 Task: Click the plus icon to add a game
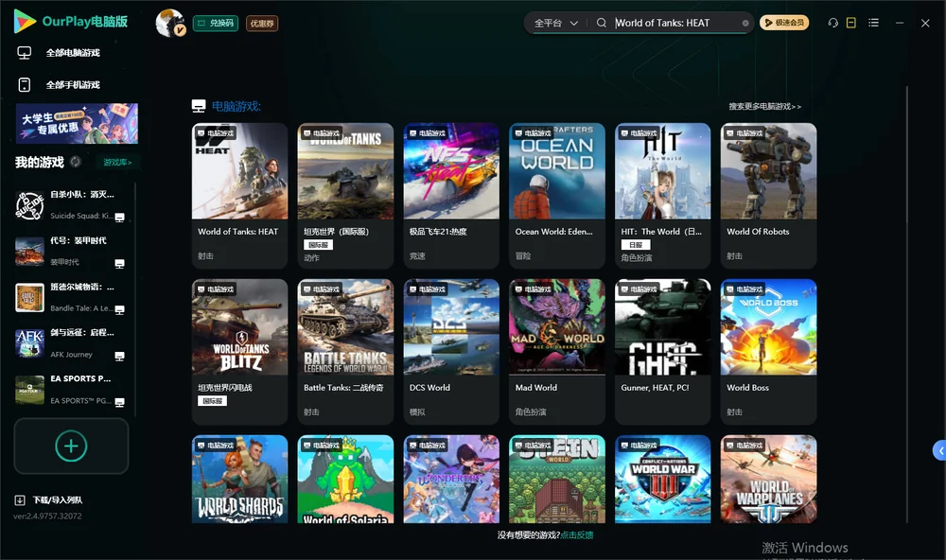point(71,446)
